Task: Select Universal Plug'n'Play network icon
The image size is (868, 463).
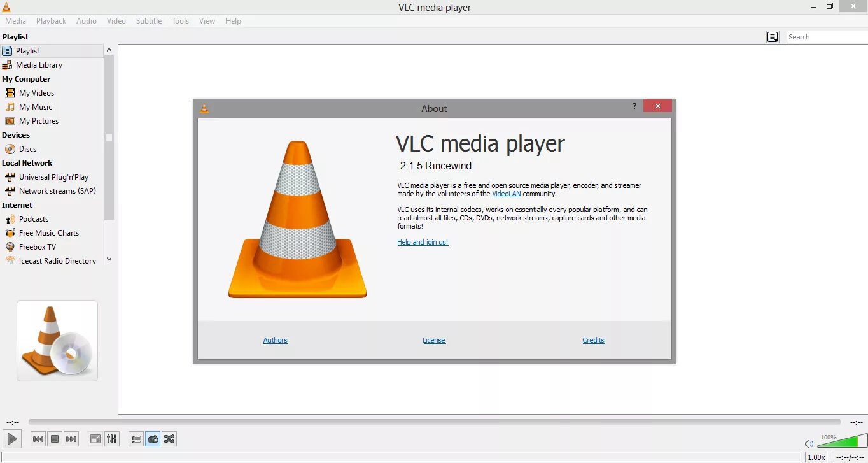Action: pos(10,177)
